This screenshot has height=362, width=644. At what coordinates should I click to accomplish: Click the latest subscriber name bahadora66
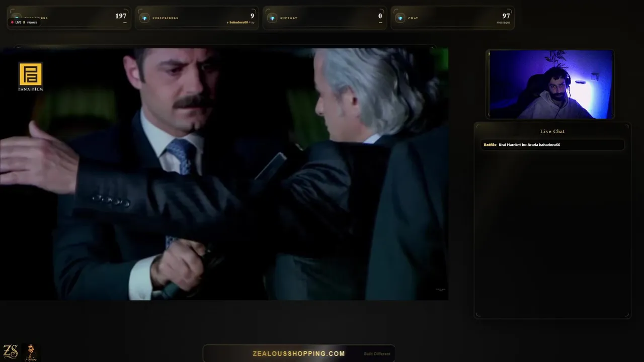(238, 23)
